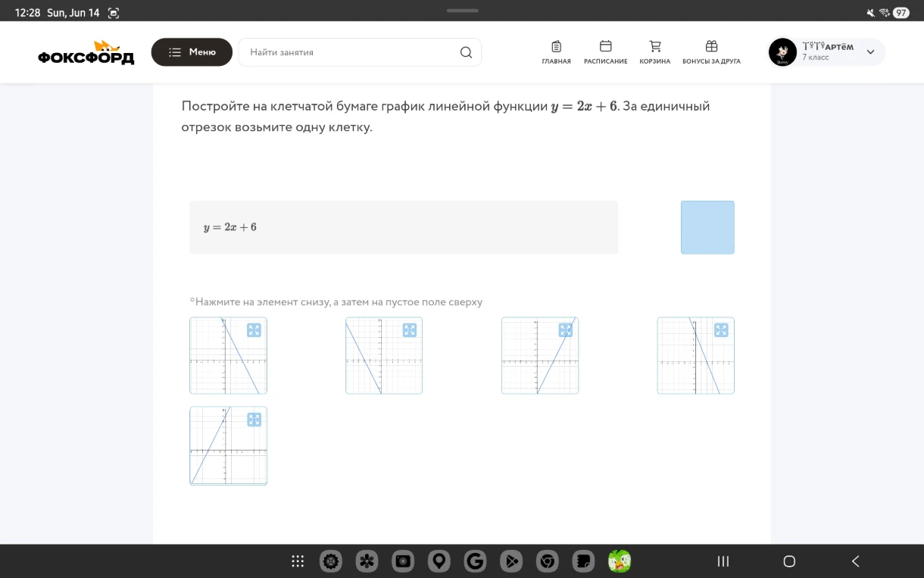Open the Maps pin app in taskbar
This screenshot has width=924, height=578.
(x=439, y=561)
